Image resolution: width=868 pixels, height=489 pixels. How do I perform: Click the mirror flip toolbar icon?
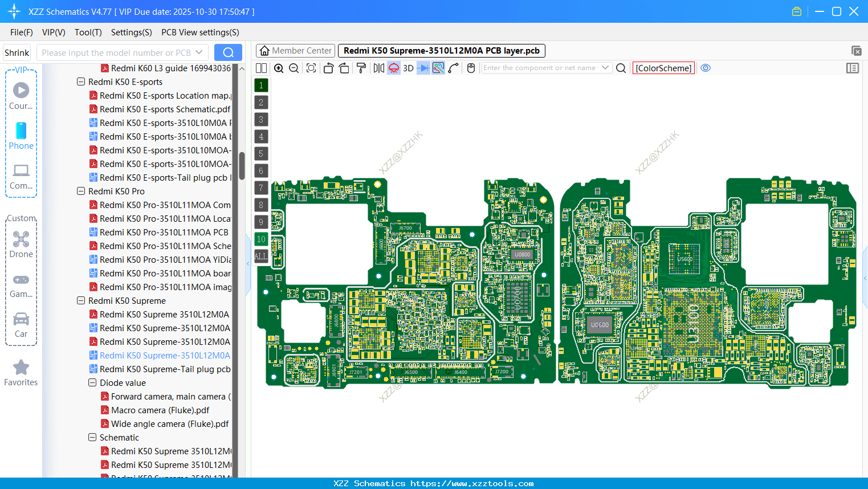coord(379,68)
